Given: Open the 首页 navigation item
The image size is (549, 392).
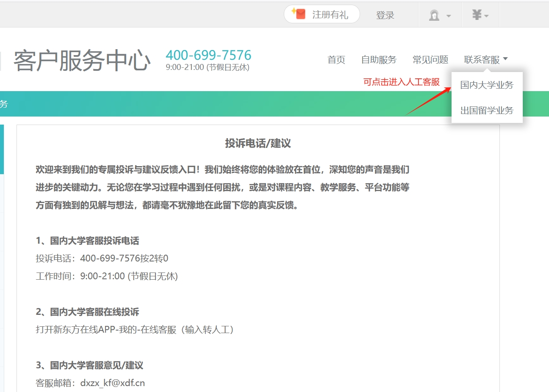Looking at the screenshot, I should point(336,60).
